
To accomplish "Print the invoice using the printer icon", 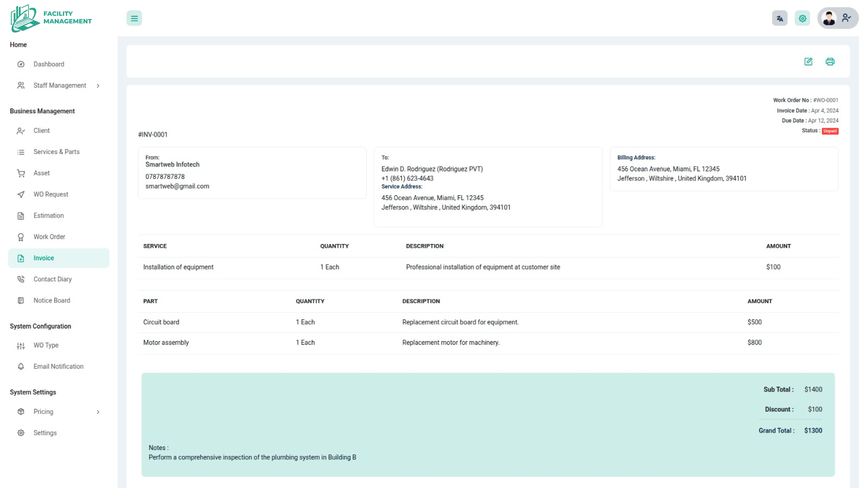I will [x=829, y=62].
